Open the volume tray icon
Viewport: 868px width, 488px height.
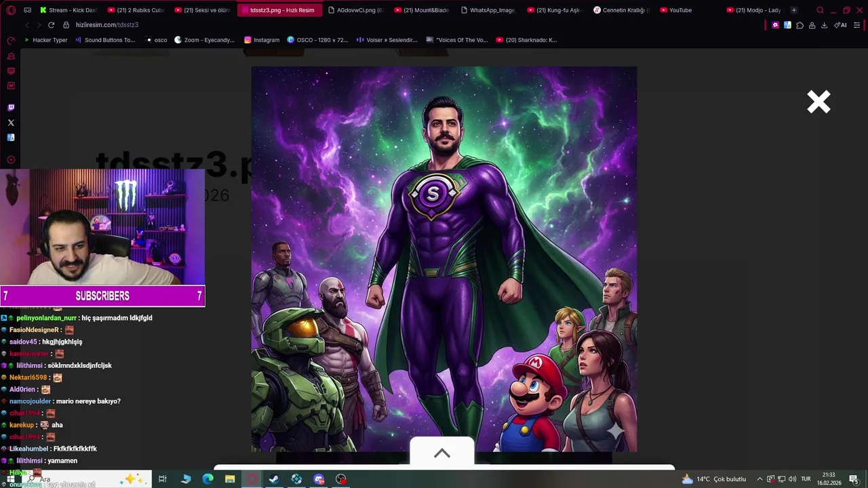(793, 479)
